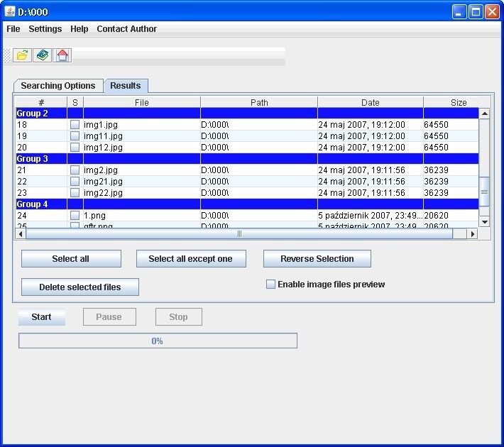Viewport: 504px width, 447px height.
Task: Click the Stop button
Action: (x=179, y=317)
